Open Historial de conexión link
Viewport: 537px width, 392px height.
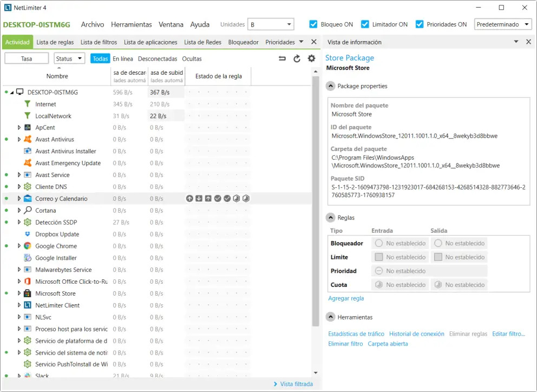(x=416, y=334)
